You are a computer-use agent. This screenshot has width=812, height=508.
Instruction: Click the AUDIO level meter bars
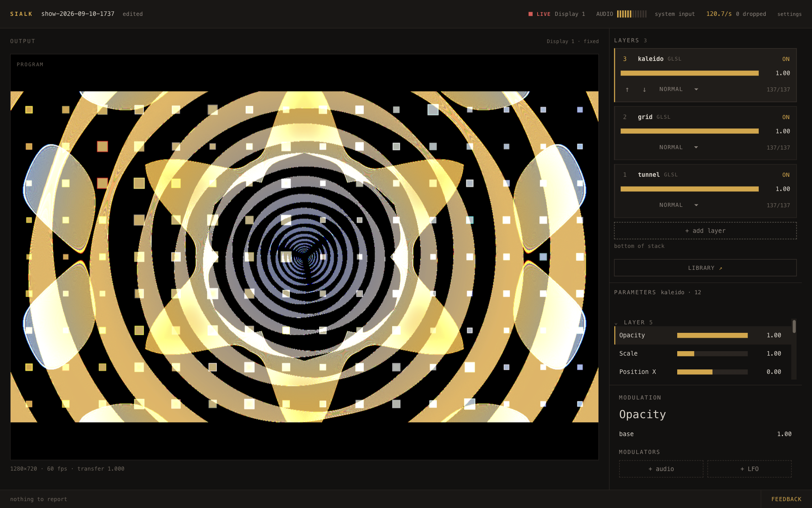point(632,14)
